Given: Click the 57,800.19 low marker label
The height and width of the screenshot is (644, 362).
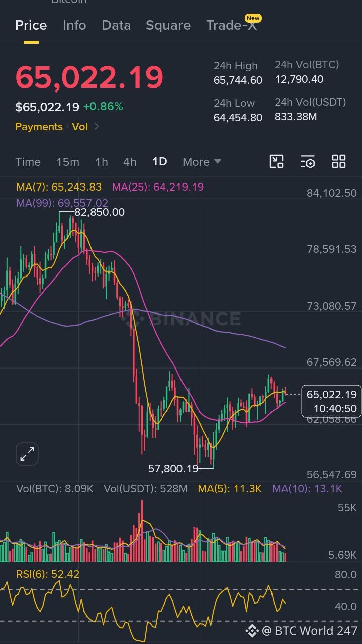Looking at the screenshot, I should tap(173, 469).
